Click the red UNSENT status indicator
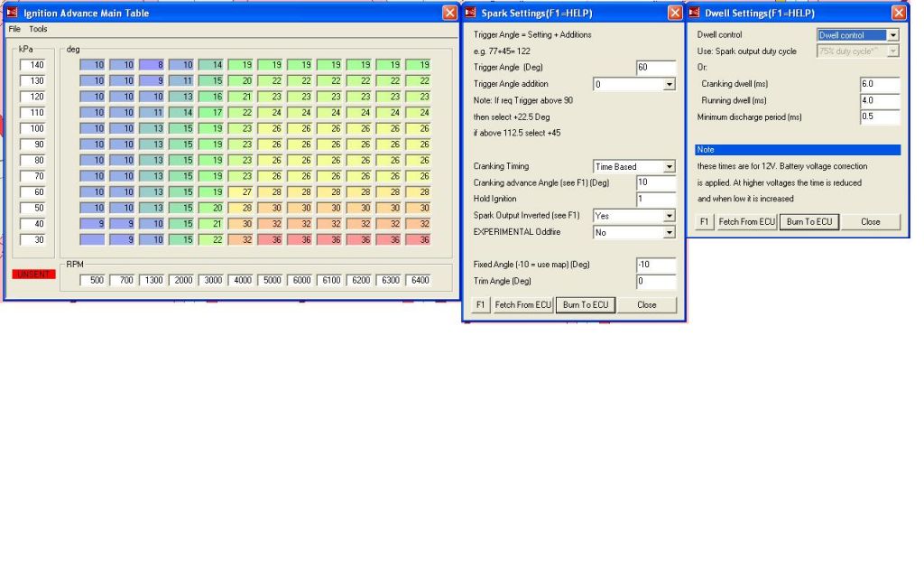Viewport: 924px width, 578px height. point(32,274)
